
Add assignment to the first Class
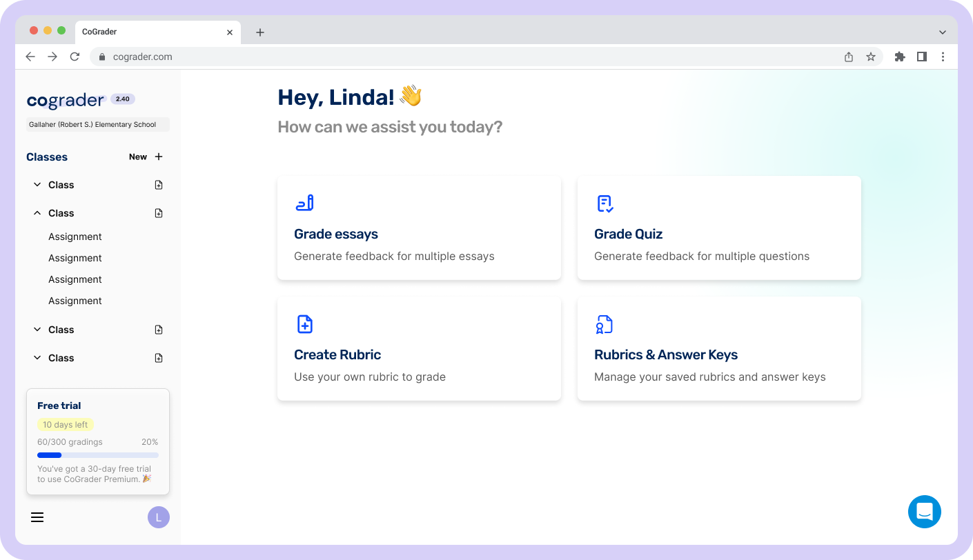tap(159, 185)
